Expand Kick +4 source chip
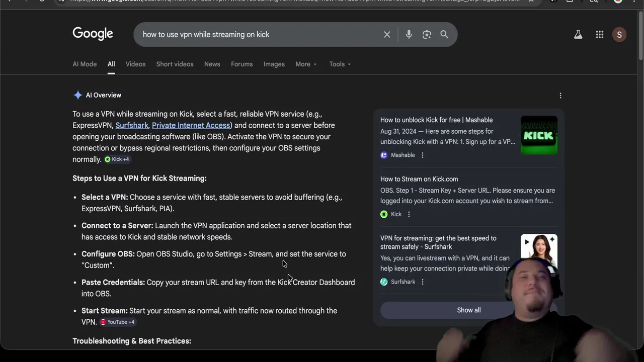The width and height of the screenshot is (644, 362). 117,159
